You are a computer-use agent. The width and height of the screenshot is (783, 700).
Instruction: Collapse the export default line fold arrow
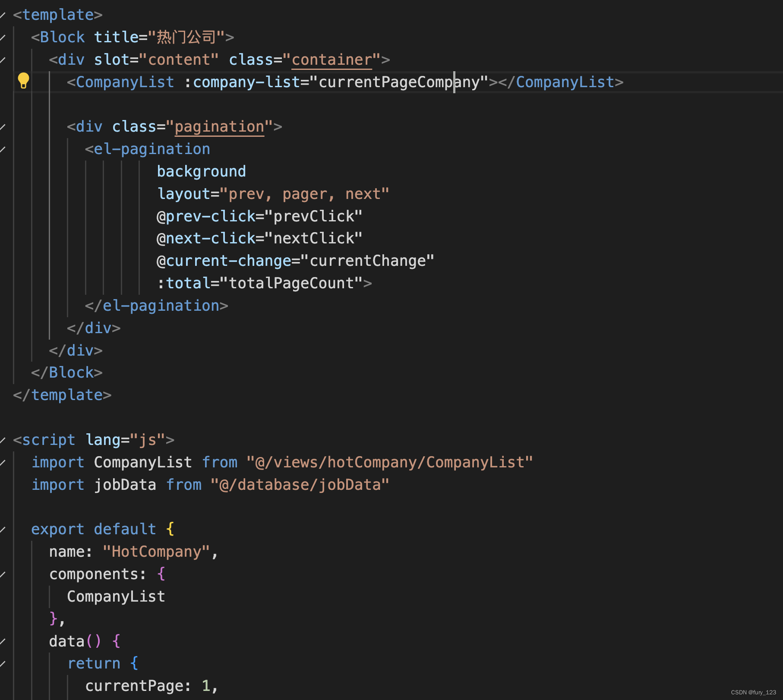(x=3, y=530)
